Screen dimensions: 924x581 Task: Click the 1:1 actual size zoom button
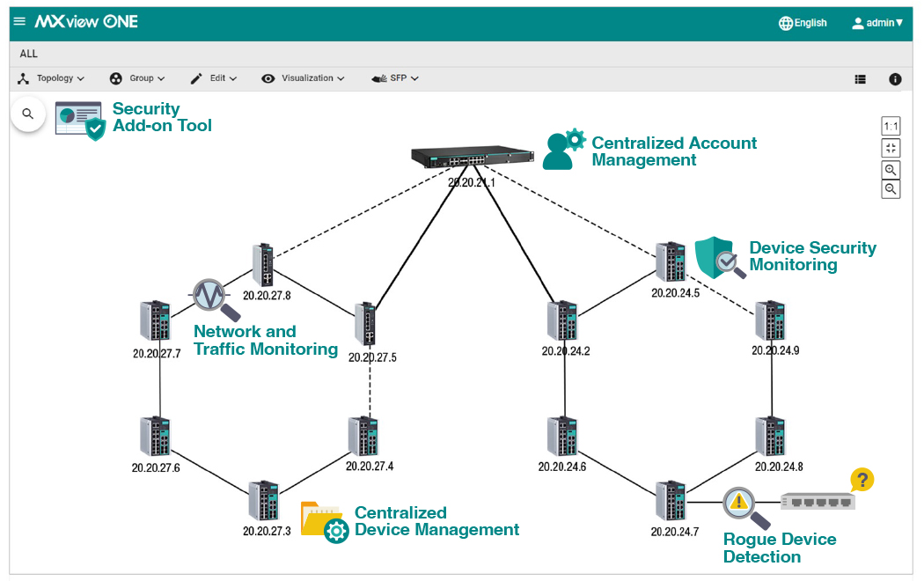pos(891,126)
